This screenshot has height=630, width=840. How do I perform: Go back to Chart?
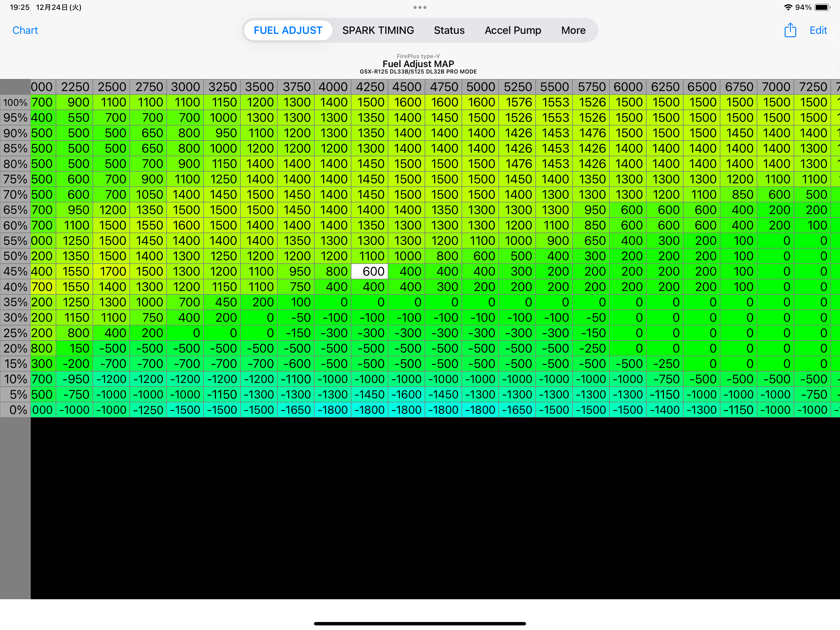tap(25, 30)
